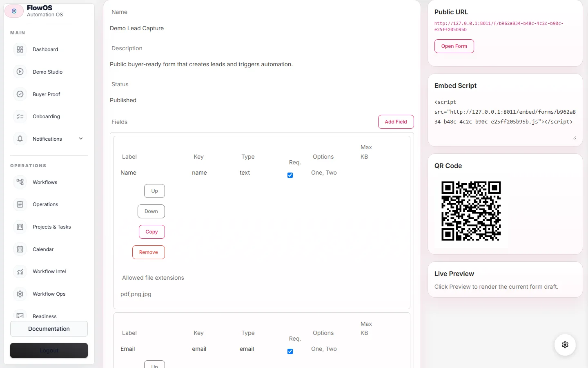The width and height of the screenshot is (588, 368).
Task: Click the Options field in Email row
Action: (x=332, y=349)
